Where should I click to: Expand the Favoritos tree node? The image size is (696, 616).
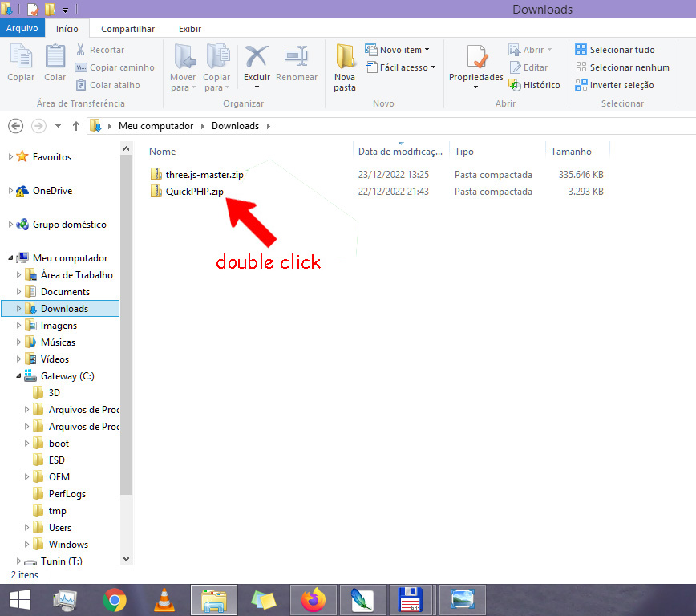(x=10, y=157)
